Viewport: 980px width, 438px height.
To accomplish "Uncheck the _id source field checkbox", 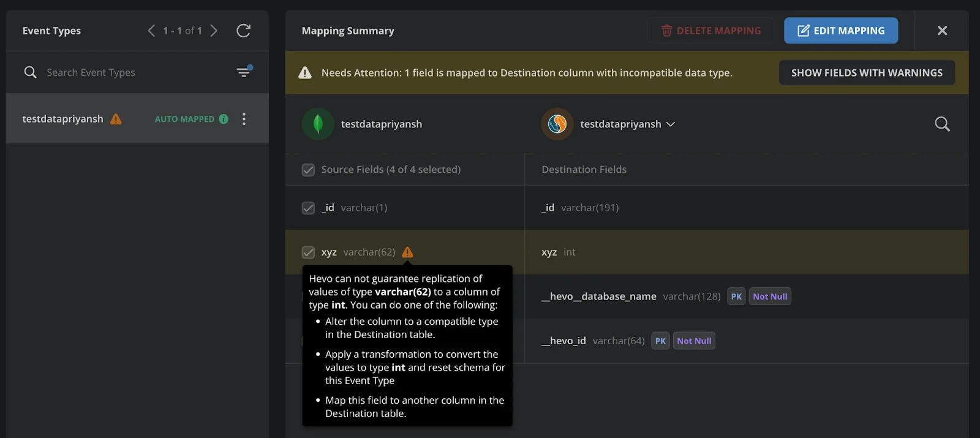I will (308, 208).
